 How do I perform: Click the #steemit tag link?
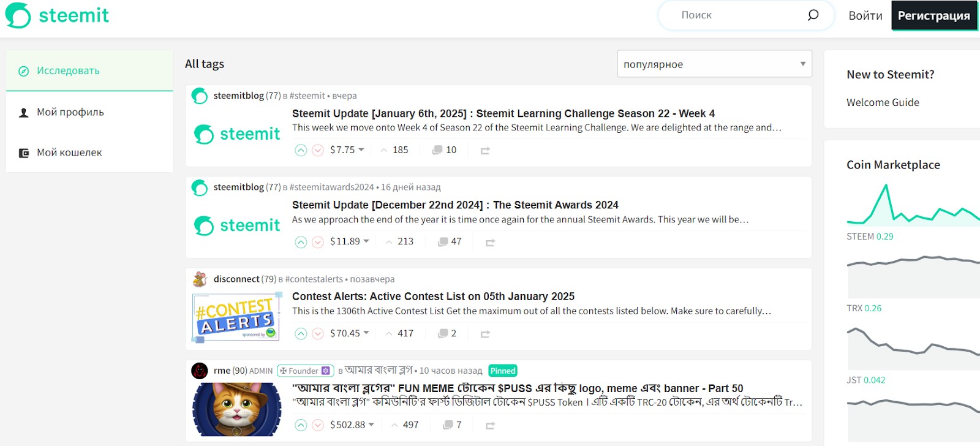pyautogui.click(x=307, y=96)
